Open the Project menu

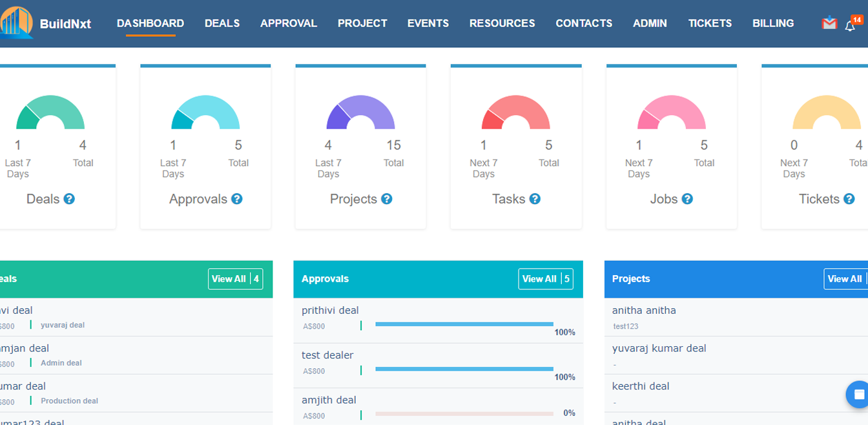pos(362,23)
